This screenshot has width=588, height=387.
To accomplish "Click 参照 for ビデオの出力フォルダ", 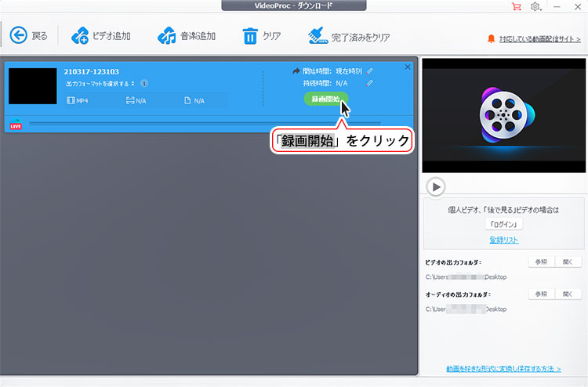I will pos(541,262).
